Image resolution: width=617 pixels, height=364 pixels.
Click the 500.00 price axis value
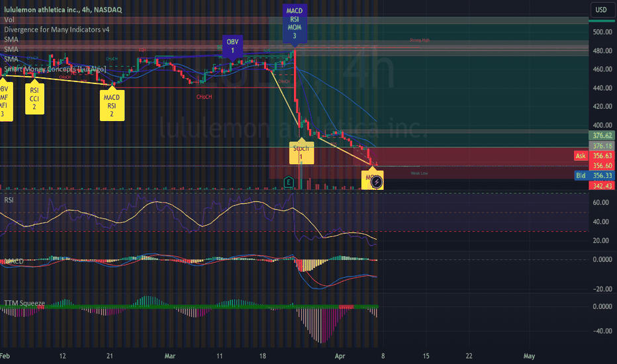[x=602, y=32]
